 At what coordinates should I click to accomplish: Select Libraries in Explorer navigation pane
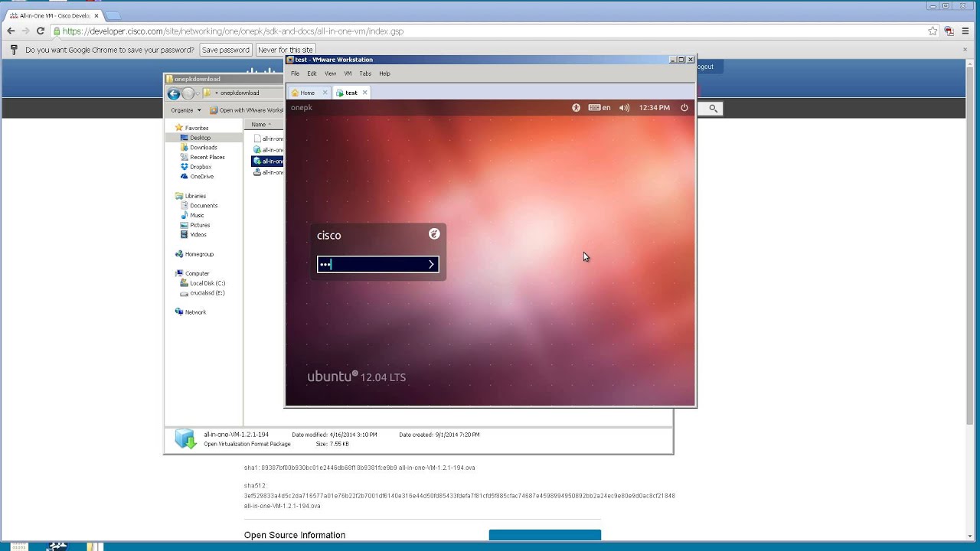(194, 196)
